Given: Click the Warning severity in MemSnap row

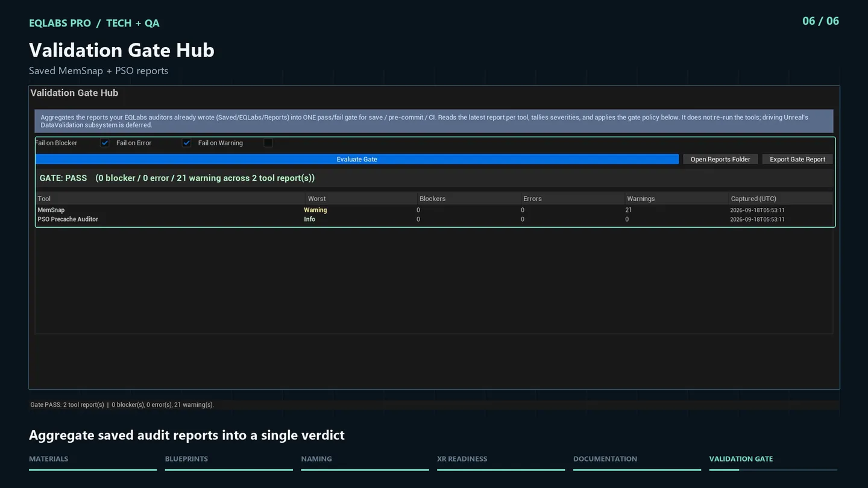Looking at the screenshot, I should 315,210.
